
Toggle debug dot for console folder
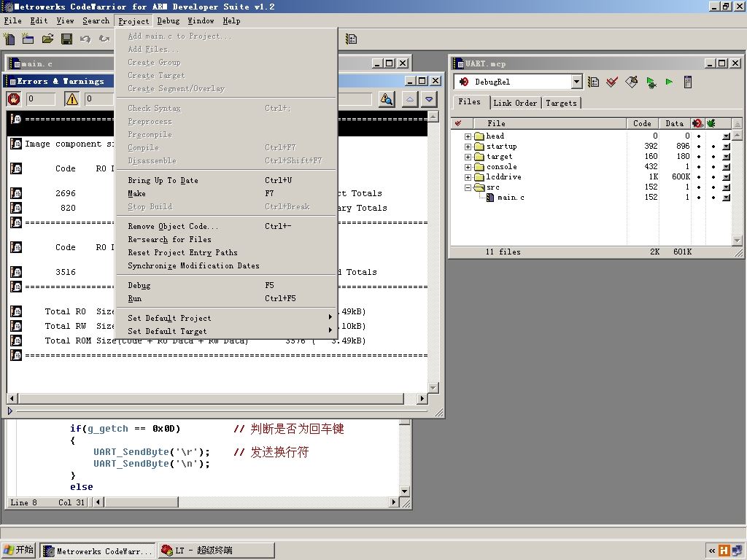(713, 167)
